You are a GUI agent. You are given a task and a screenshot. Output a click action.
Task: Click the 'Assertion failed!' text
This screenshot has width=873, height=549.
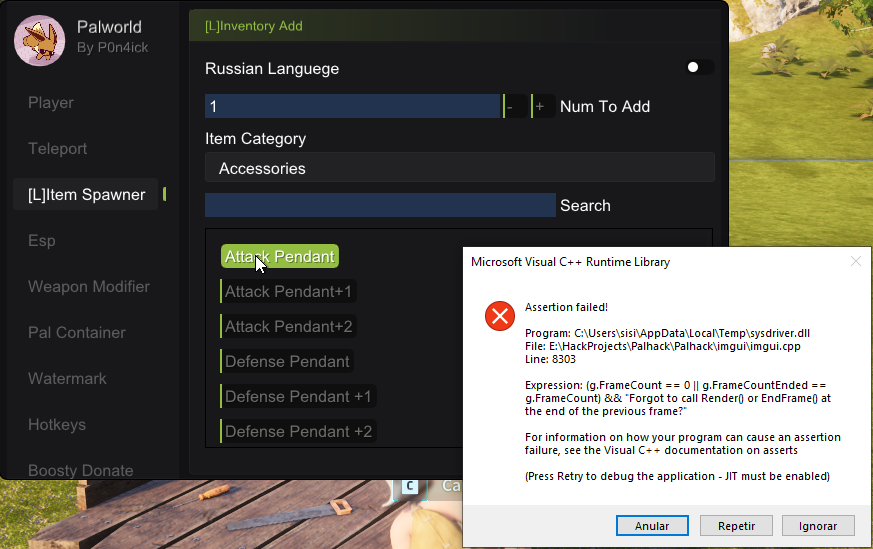coord(566,307)
